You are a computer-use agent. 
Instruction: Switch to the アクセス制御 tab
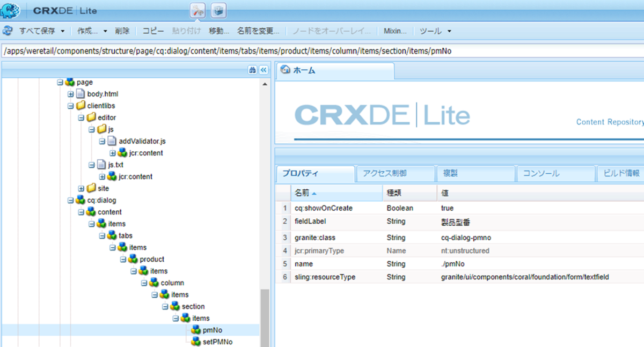(x=395, y=174)
